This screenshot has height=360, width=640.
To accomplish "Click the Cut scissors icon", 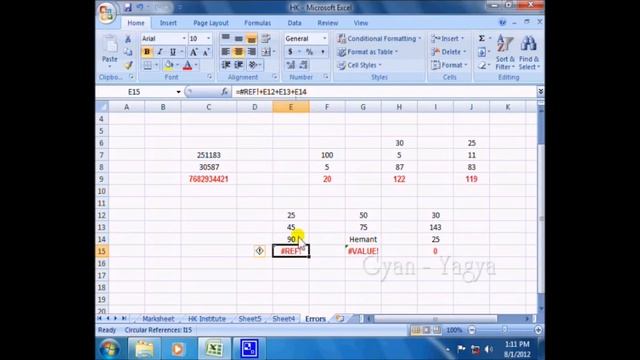I will tap(128, 39).
